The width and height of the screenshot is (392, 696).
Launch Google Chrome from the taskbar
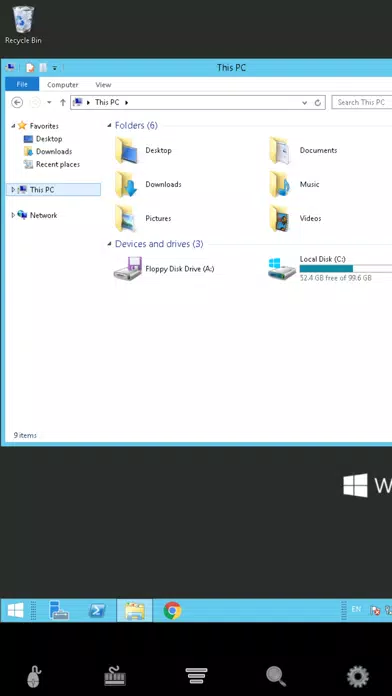click(x=172, y=610)
